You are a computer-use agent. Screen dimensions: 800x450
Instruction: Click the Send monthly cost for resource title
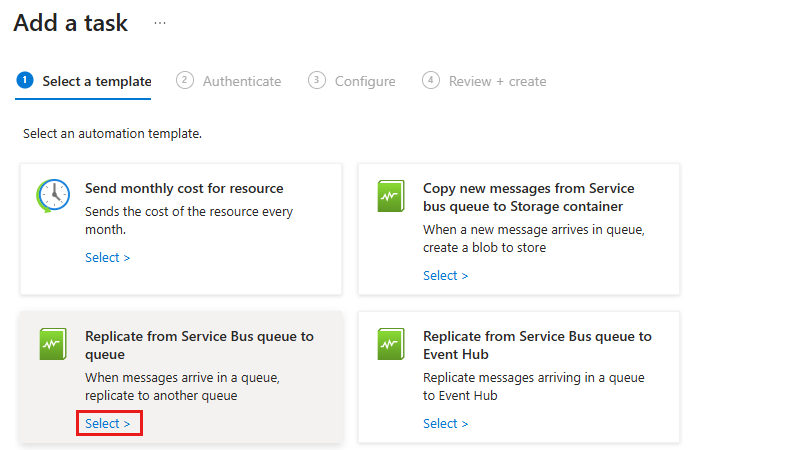coord(184,188)
